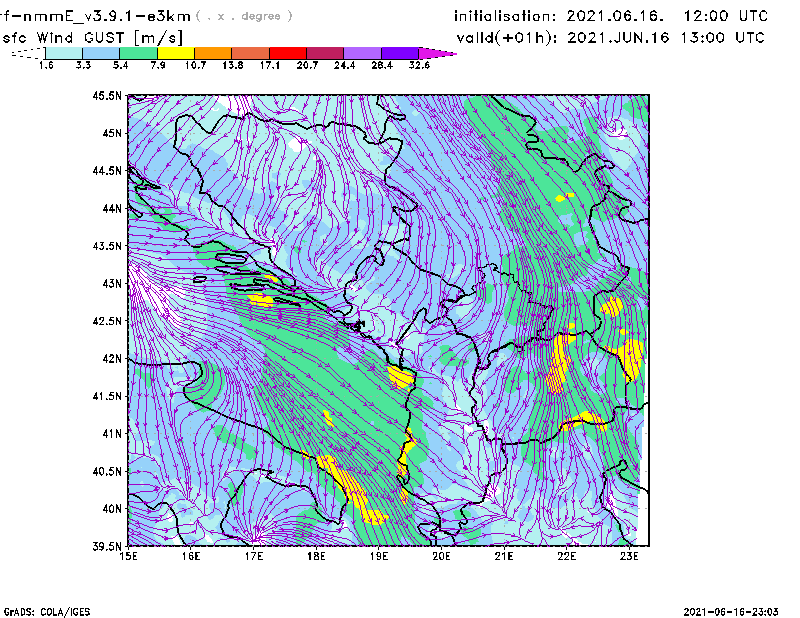Click the legend value '5.4'
800x618 pixels.
click(x=120, y=65)
